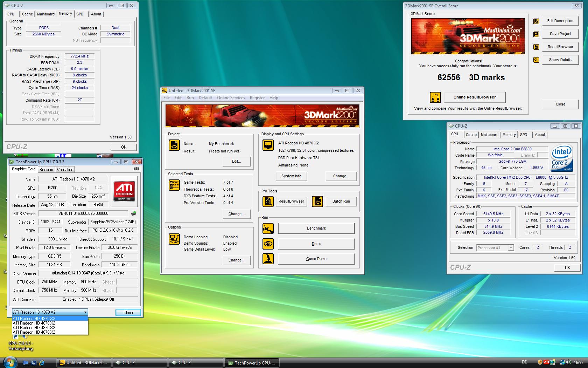
Task: Click the Save Project floppy disk icon
Action: pos(536,34)
